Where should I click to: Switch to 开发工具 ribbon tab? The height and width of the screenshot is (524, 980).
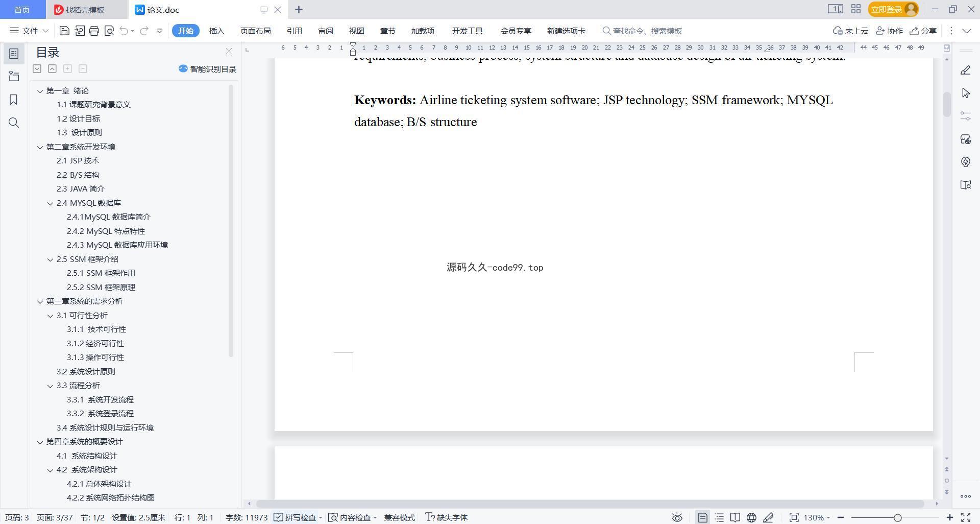(467, 31)
